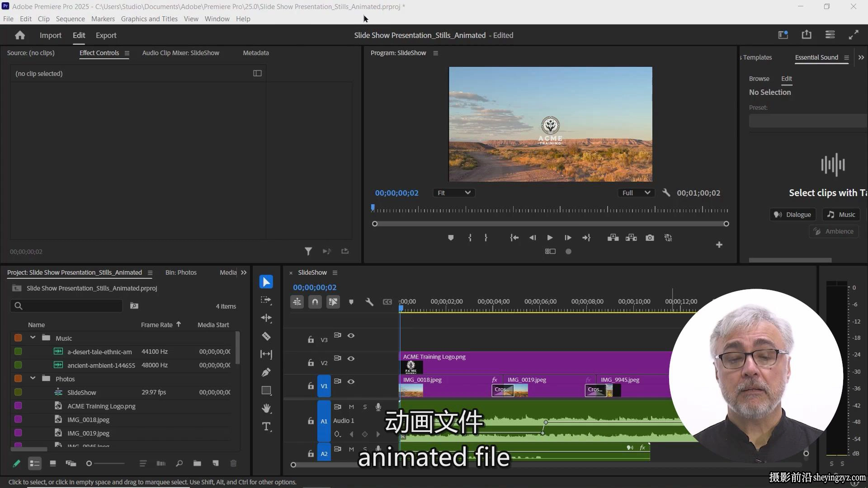Viewport: 868px width, 488px height.
Task: Select the Rectangle tool
Action: (x=266, y=390)
